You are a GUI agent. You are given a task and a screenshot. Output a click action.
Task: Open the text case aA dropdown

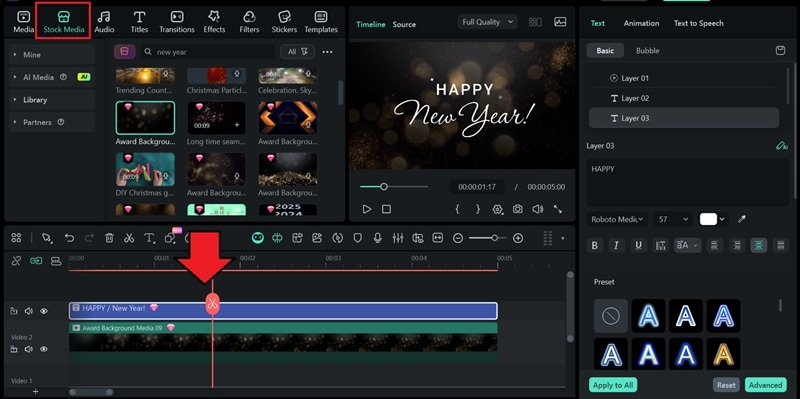point(687,245)
